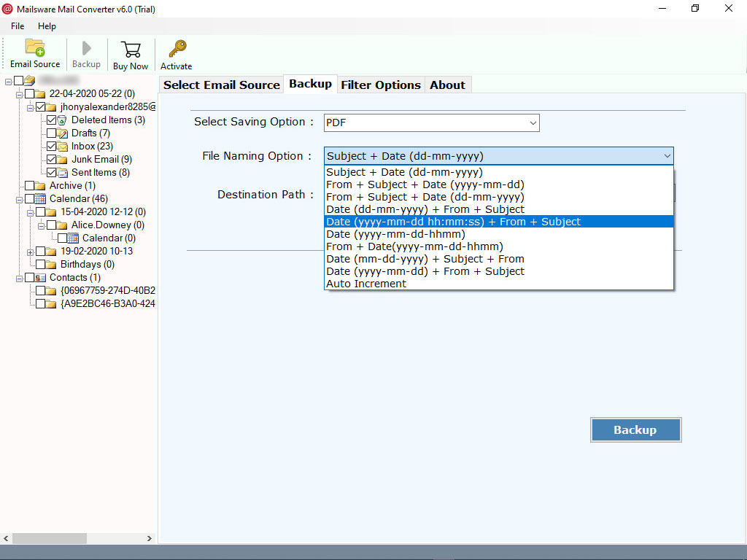The image size is (747, 560).
Task: Click the 19-02-2020 10-13 folder icon
Action: (x=52, y=252)
